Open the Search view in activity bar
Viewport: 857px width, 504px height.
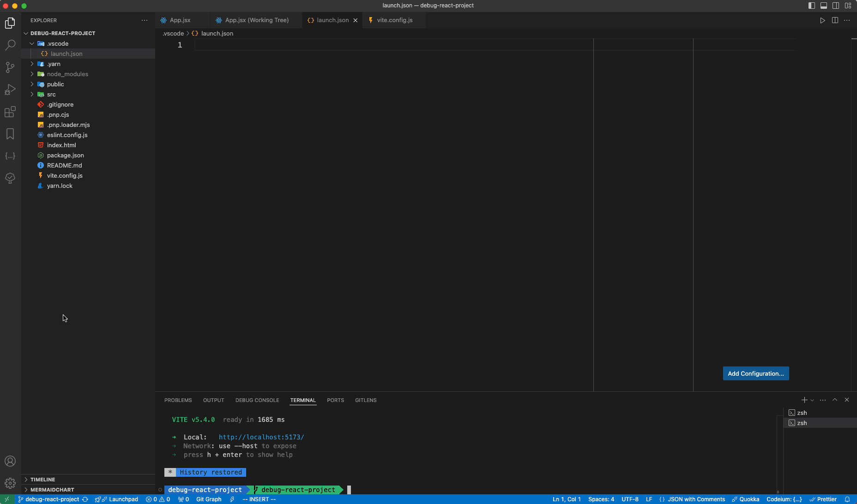point(10,45)
